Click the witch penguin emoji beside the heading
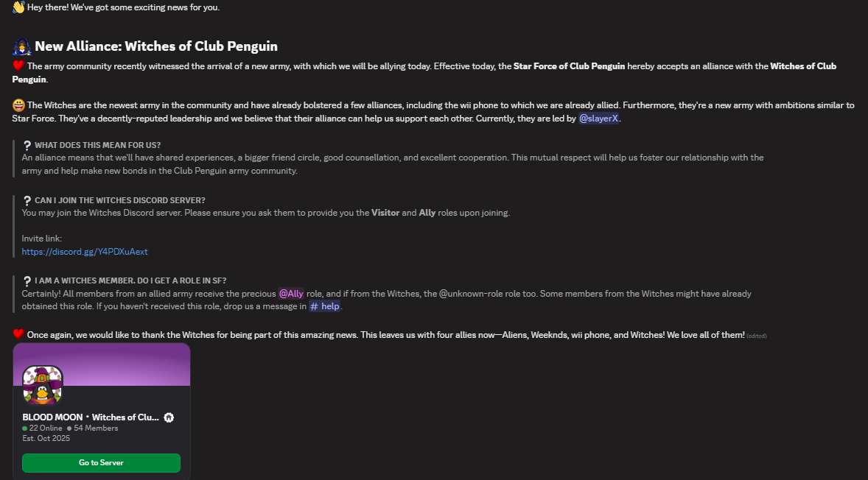The image size is (868, 480). click(22, 46)
